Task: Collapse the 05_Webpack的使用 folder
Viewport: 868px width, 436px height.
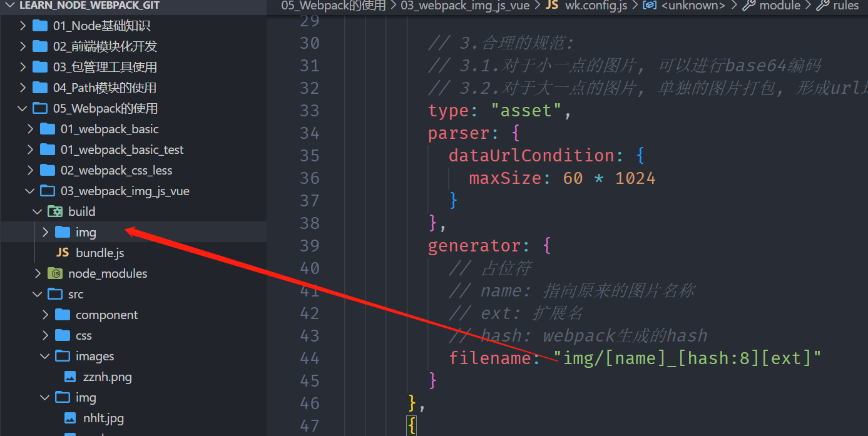Action: click(x=23, y=108)
